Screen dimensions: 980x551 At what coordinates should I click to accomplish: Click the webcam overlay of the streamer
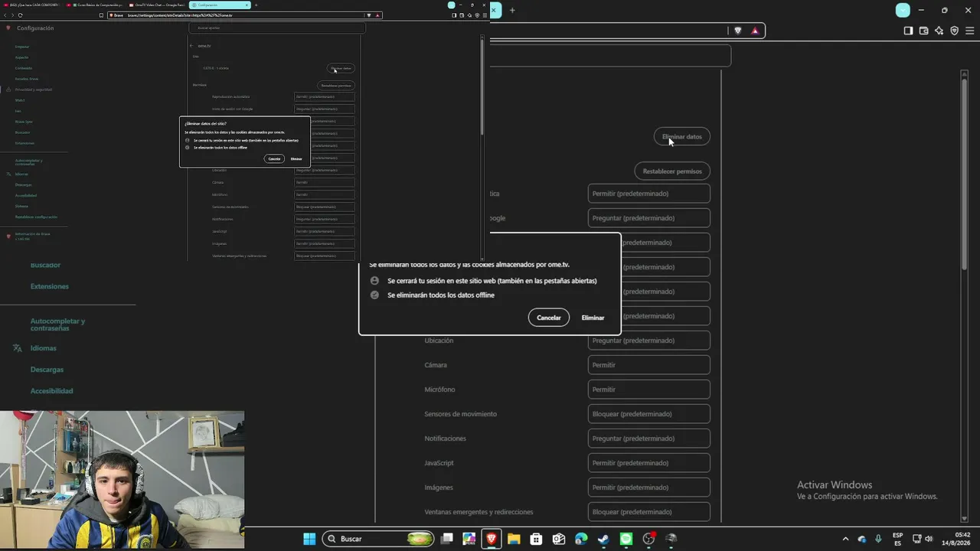(122, 481)
